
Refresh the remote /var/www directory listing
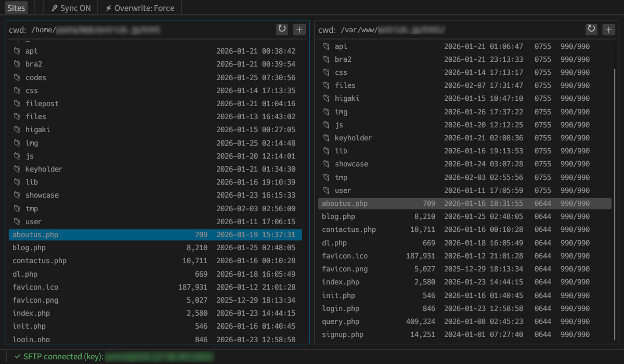[x=591, y=29]
